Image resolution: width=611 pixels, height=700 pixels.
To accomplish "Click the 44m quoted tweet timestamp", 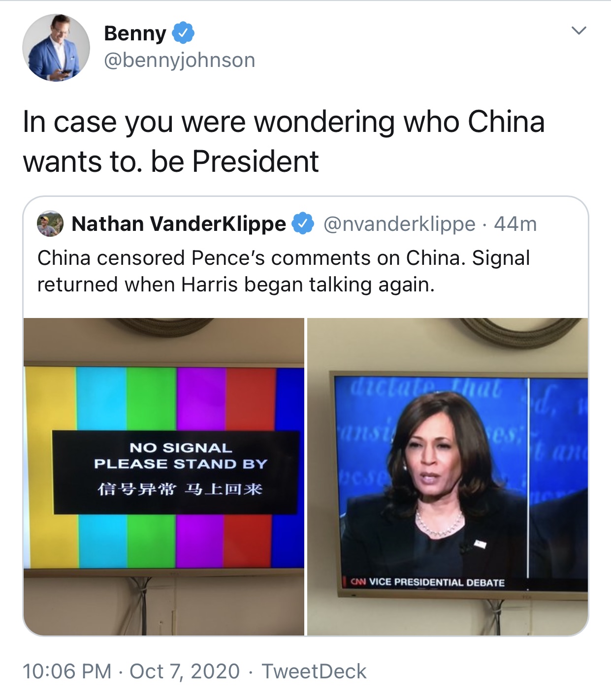I will [x=515, y=224].
